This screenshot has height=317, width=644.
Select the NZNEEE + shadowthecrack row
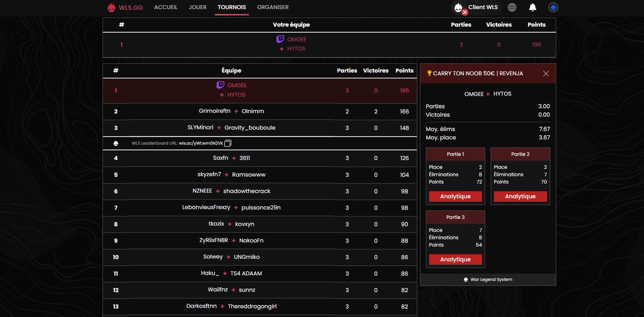click(x=260, y=191)
